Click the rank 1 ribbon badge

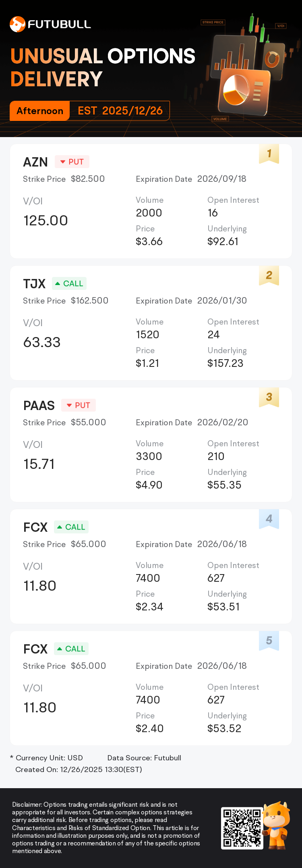coord(269,154)
